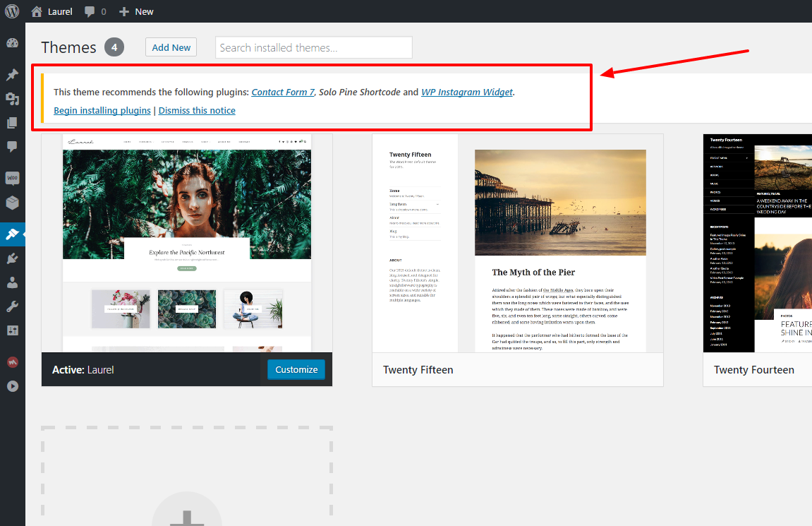Open Settings sliders sidebar icon
The height and width of the screenshot is (526, 812).
coord(13,330)
